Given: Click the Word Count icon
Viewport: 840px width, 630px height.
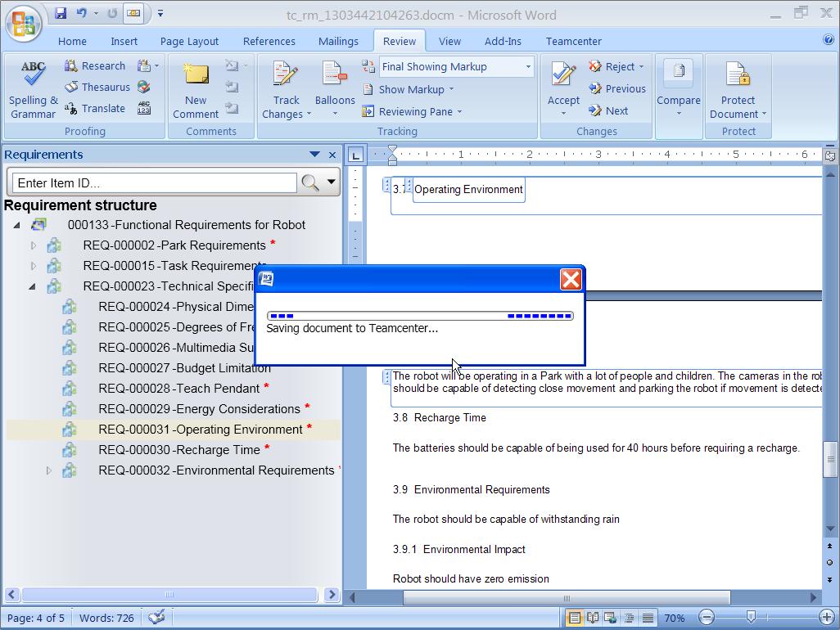Looking at the screenshot, I should [x=143, y=108].
